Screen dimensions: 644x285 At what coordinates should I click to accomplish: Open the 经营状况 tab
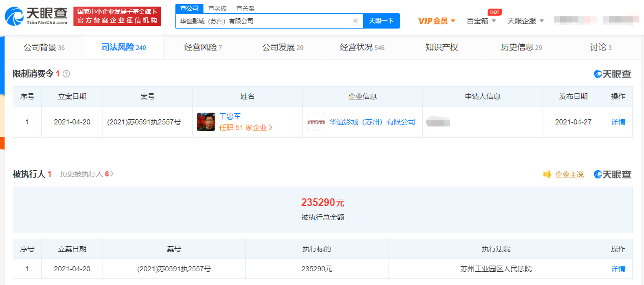(362, 47)
